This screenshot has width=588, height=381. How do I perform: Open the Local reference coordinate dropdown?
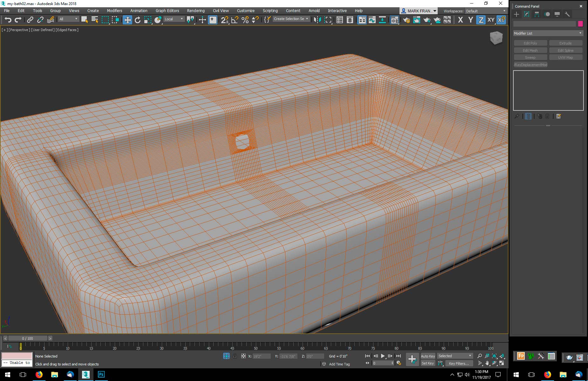point(174,19)
